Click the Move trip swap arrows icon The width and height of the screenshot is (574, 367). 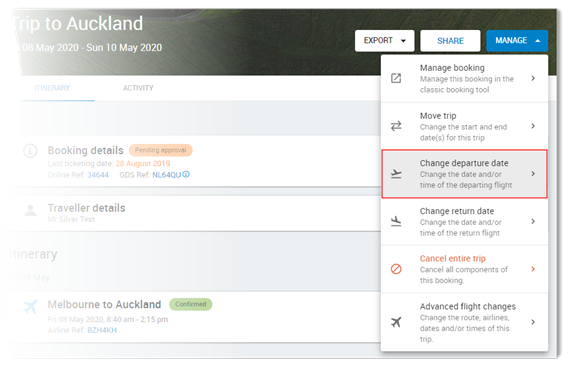click(x=396, y=126)
